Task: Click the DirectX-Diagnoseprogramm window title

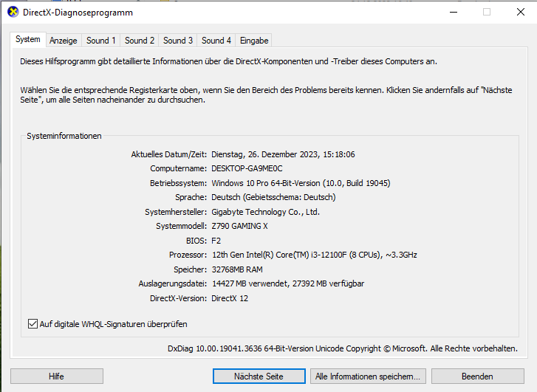Action: 78,13
